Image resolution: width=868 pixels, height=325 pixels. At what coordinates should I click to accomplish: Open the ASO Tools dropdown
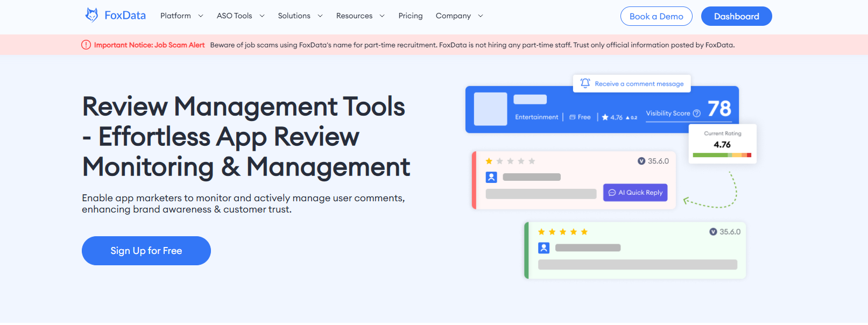[240, 16]
